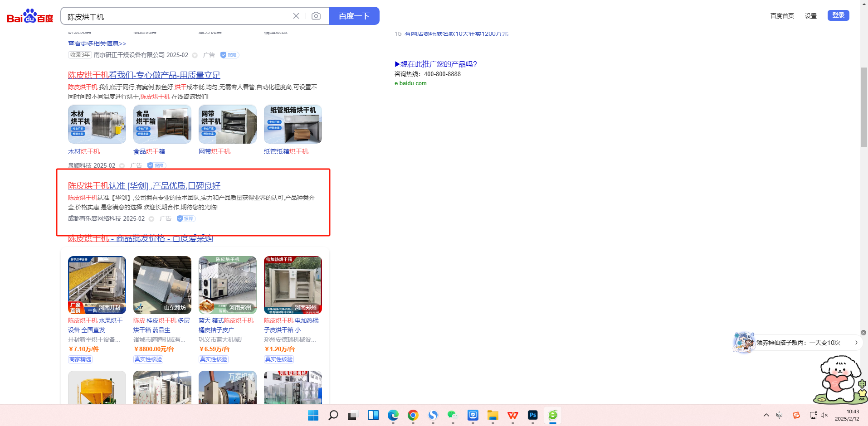The width and height of the screenshot is (868, 426).
Task: Click the 商家精选 tag
Action: tap(80, 359)
